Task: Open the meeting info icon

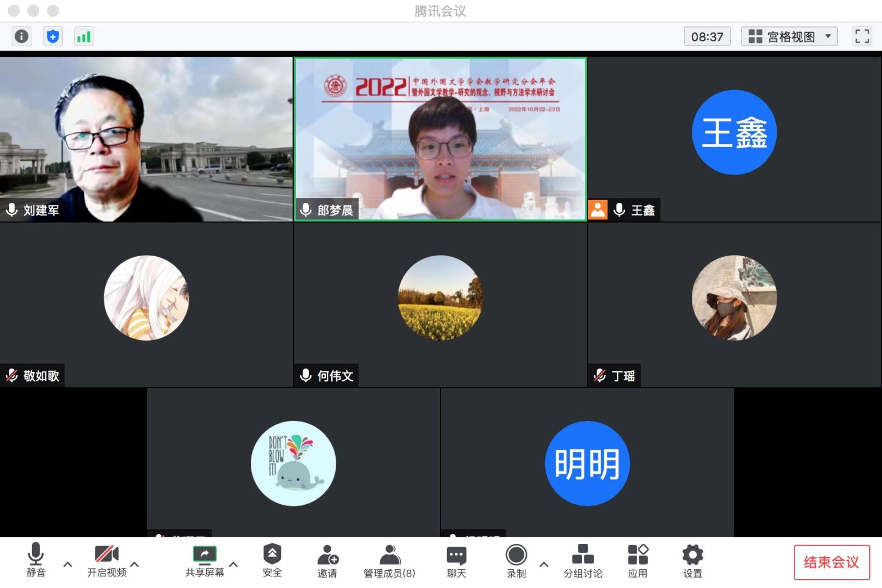Action: 21,36
